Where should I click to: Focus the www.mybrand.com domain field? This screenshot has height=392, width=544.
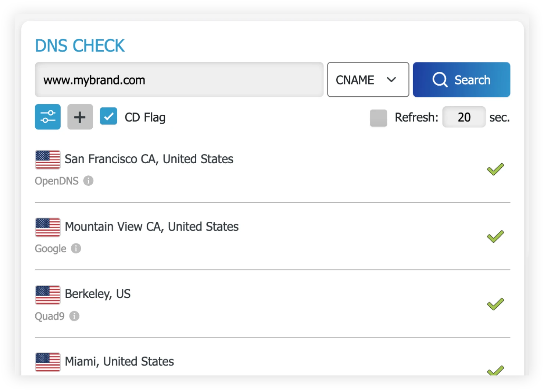pyautogui.click(x=179, y=79)
